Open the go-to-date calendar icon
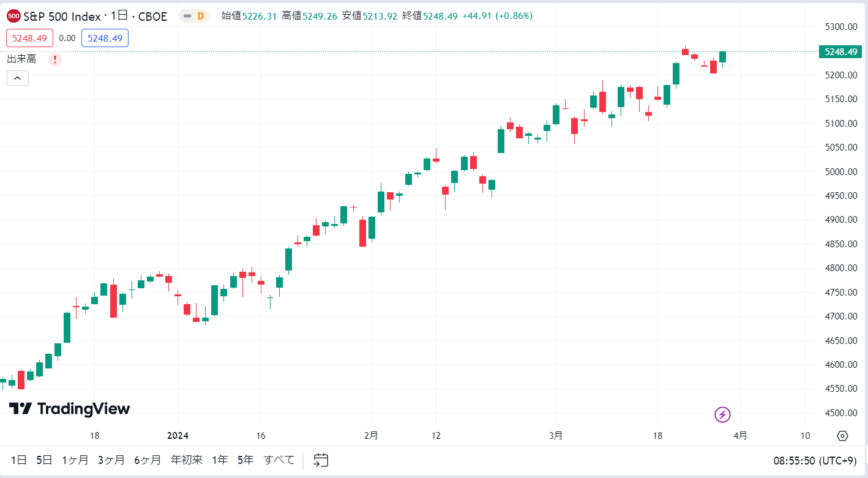 click(321, 460)
